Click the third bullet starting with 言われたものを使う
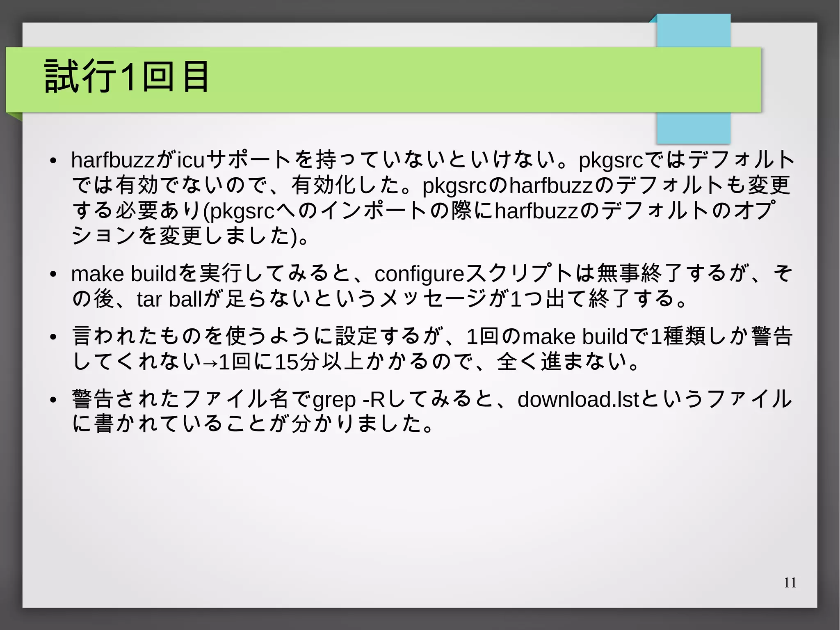Viewport: 840px width, 630px height. [432, 349]
